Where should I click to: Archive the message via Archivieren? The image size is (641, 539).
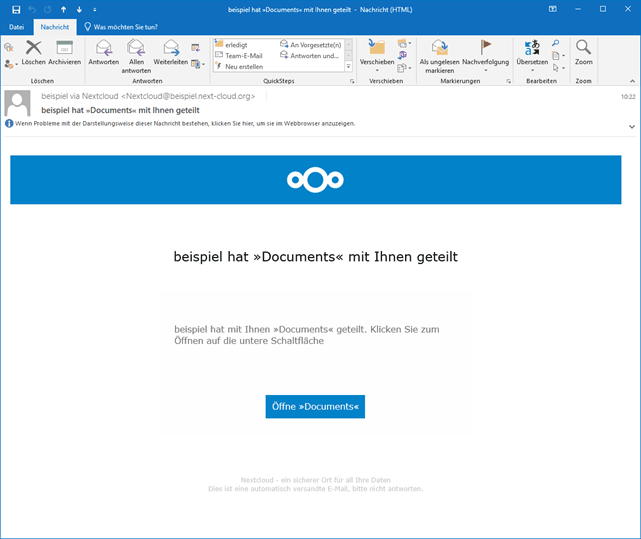click(65, 53)
